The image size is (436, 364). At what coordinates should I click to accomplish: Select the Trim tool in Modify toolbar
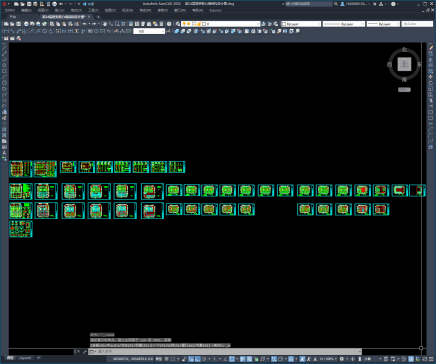click(430, 100)
